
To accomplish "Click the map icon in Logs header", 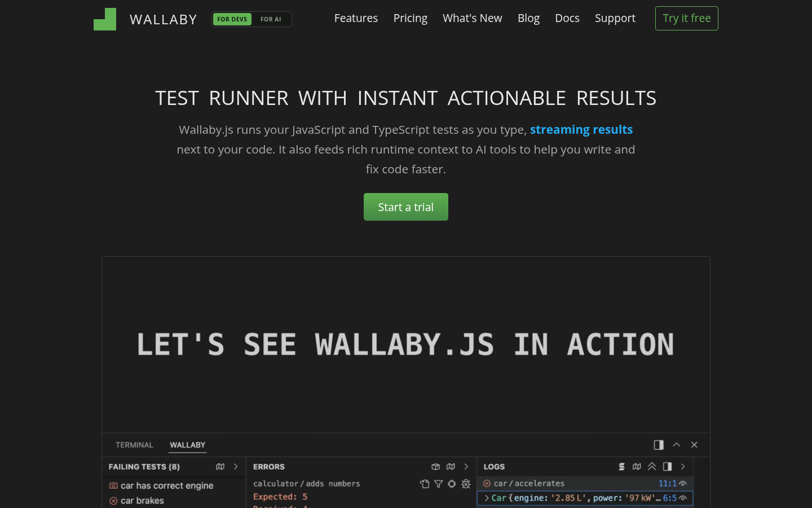I will coord(637,467).
